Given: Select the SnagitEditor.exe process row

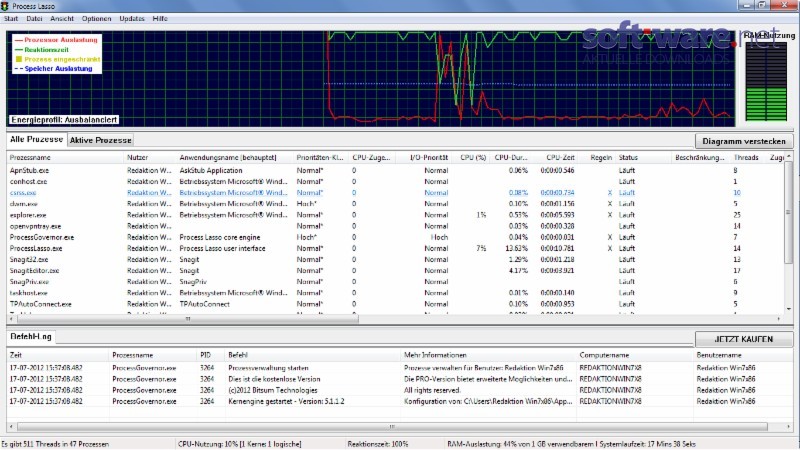Looking at the screenshot, I should click(395, 270).
